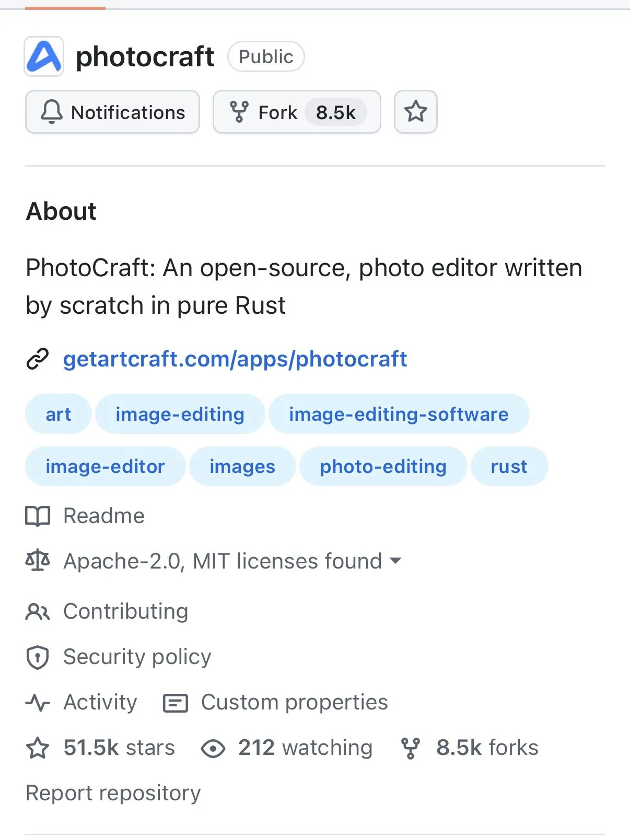Image resolution: width=630 pixels, height=840 pixels.
Task: Click Report repository link
Action: tap(113, 793)
